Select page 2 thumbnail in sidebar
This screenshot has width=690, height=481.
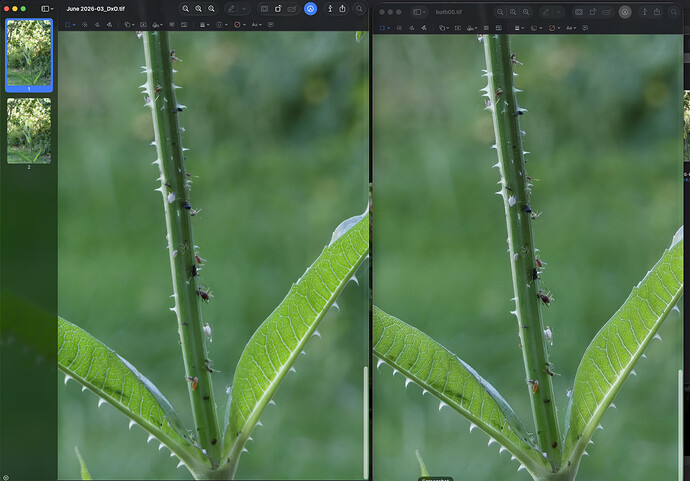29,131
